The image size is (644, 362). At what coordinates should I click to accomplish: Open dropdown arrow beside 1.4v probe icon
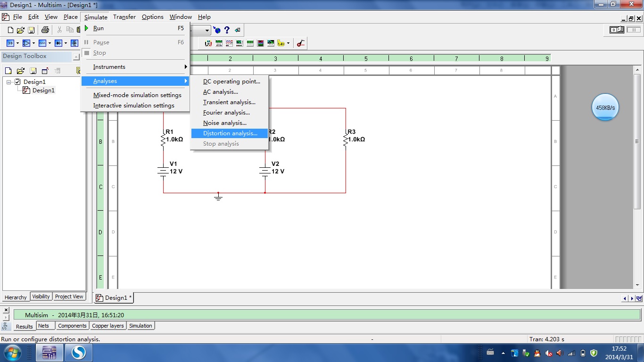tap(288, 43)
